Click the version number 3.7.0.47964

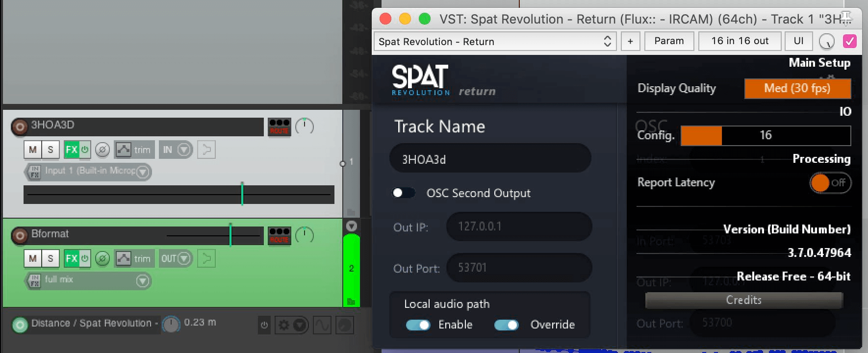(x=819, y=252)
